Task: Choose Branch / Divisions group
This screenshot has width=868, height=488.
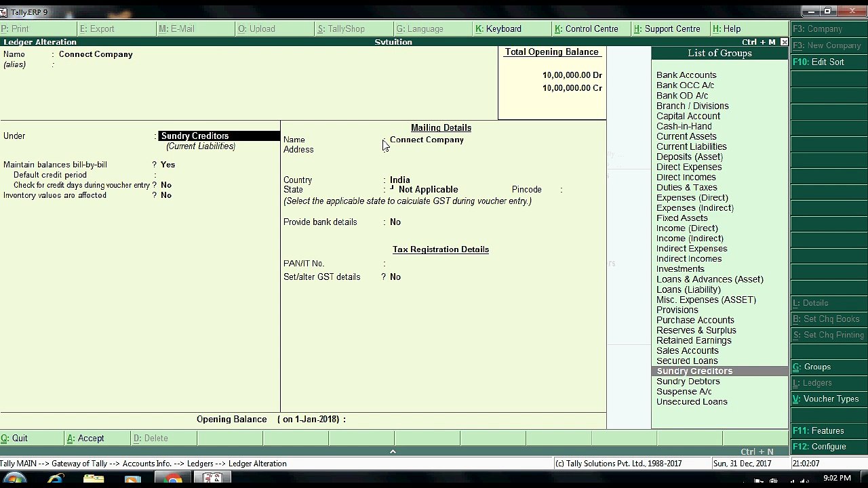Action: coord(692,106)
